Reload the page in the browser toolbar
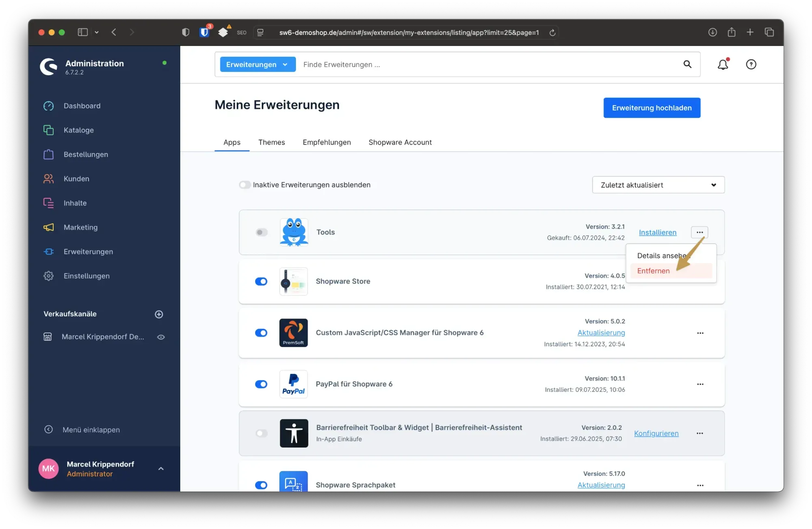 pos(552,32)
